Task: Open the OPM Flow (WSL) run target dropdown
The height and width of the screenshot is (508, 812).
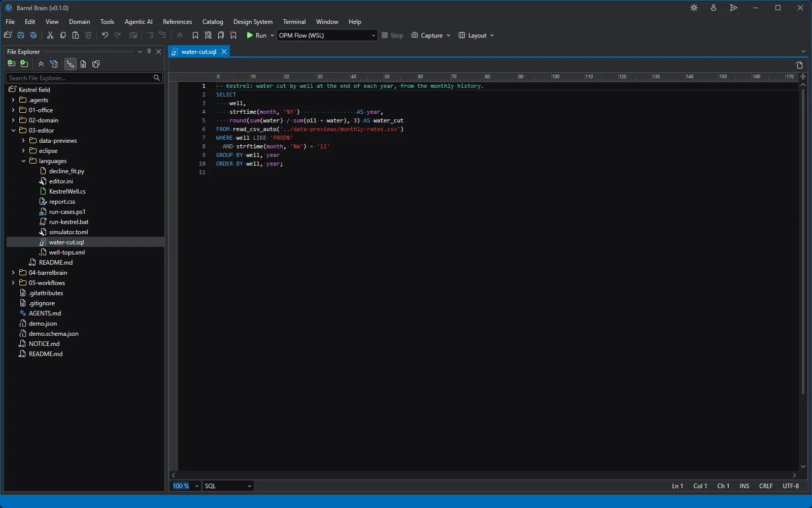Action: [x=327, y=35]
